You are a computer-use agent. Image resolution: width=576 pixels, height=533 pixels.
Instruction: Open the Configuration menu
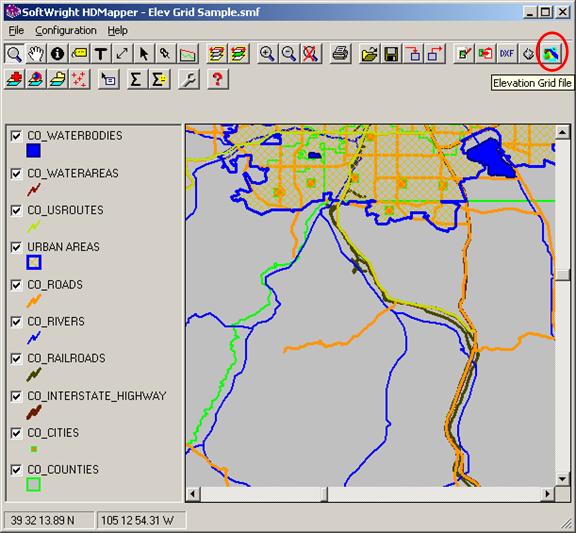(x=66, y=30)
